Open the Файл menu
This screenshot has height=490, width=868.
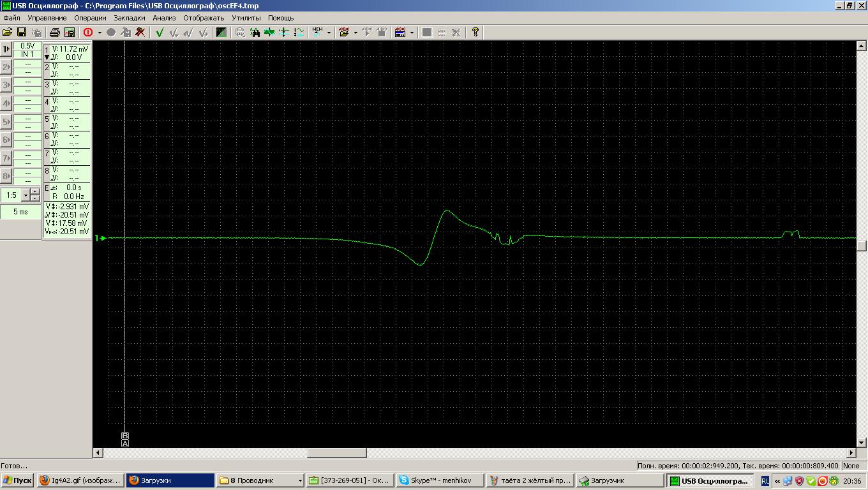pos(11,18)
